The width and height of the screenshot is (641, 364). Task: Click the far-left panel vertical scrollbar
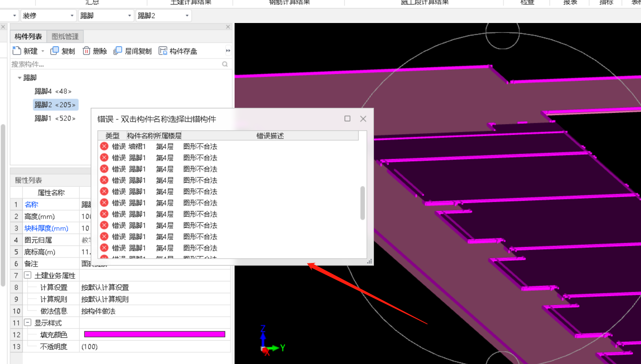[x=3, y=205]
